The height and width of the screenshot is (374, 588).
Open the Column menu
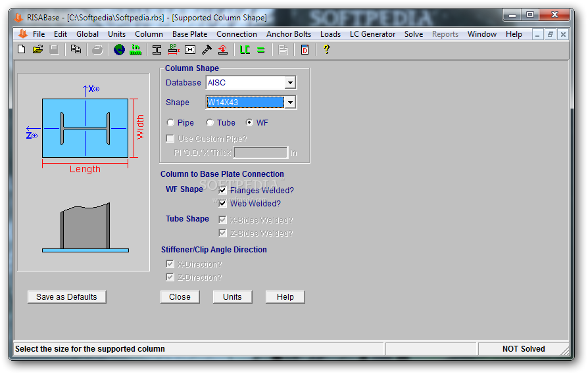[x=149, y=34]
